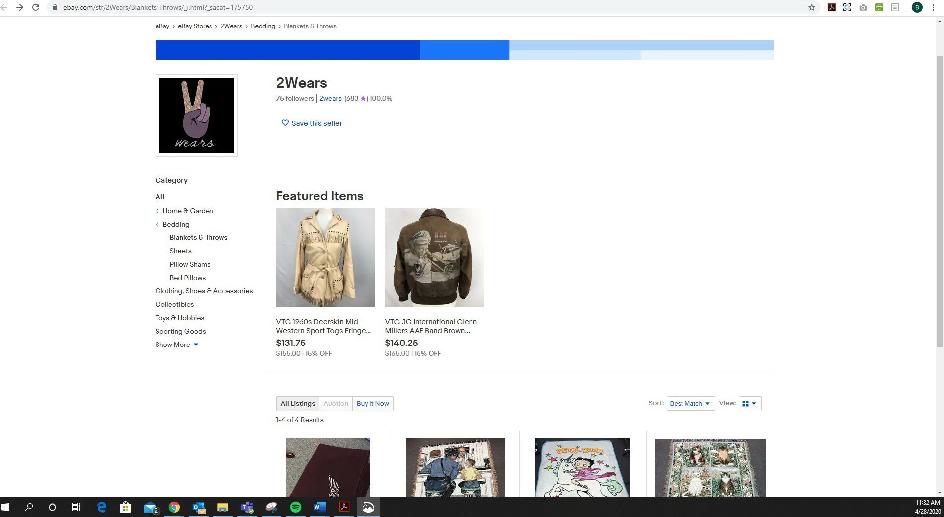944x517 pixels.
Task: Open the policeman and boy throw thumbnail
Action: point(455,467)
